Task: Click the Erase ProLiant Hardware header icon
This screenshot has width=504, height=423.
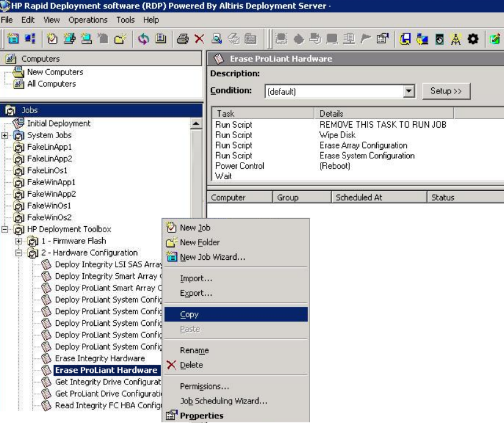Action: [218, 59]
